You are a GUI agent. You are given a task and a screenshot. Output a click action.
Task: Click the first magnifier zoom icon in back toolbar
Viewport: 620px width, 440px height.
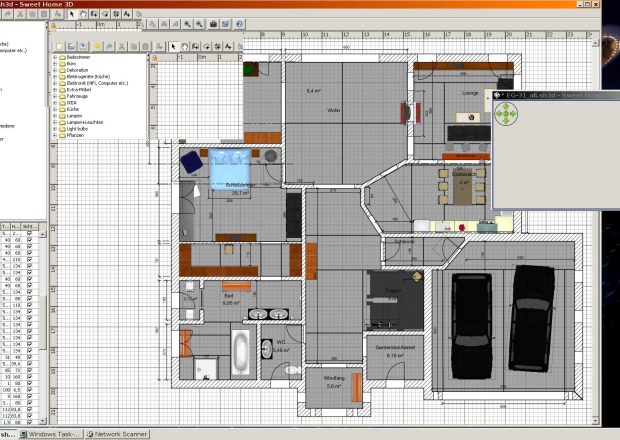187,24
